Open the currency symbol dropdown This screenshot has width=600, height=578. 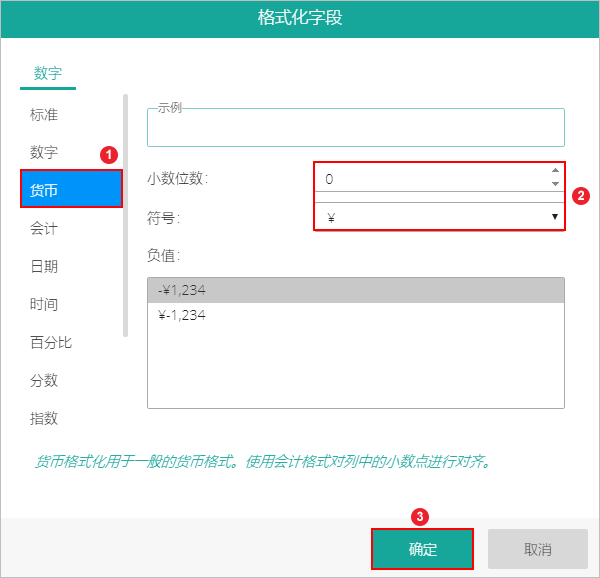click(x=440, y=217)
